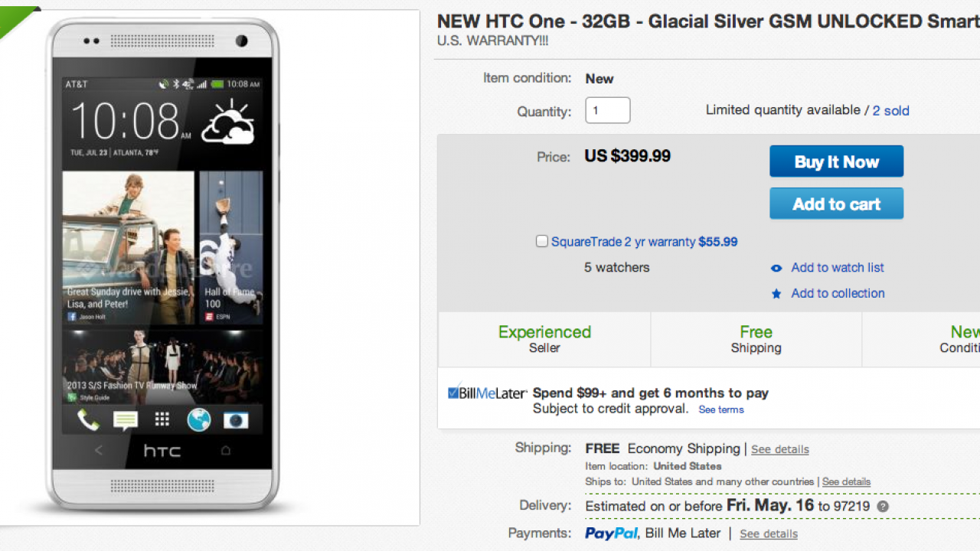Open Payments See details link
This screenshot has height=551, width=980.
point(769,534)
